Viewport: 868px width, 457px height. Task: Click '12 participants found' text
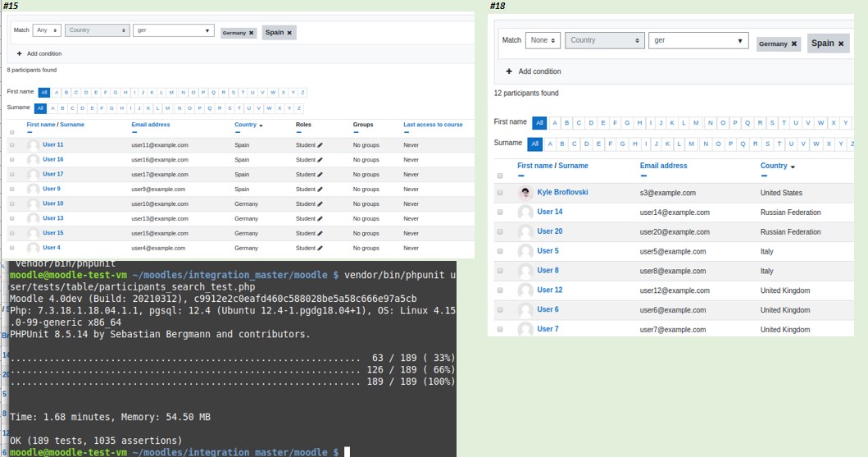coord(526,93)
